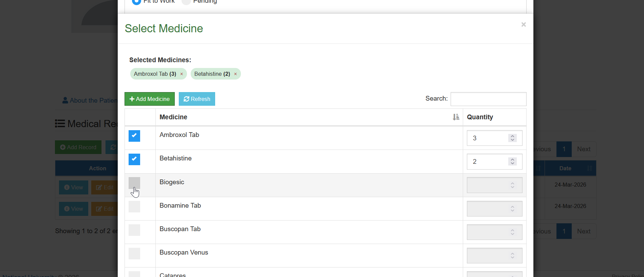Click the Buscopan Venus medicine name
Screen dimensions: 644x277
pos(184,253)
